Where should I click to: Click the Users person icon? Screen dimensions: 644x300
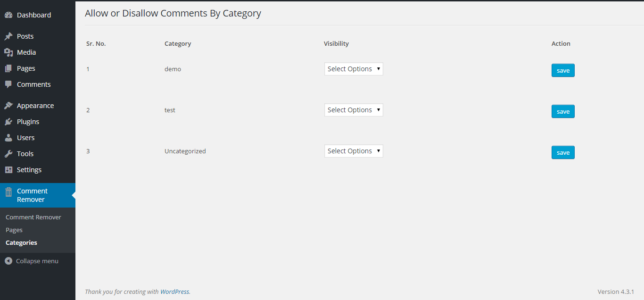[8, 138]
